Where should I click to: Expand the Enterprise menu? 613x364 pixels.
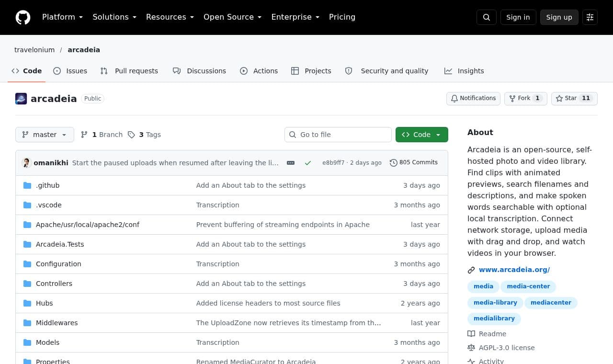tap(295, 17)
